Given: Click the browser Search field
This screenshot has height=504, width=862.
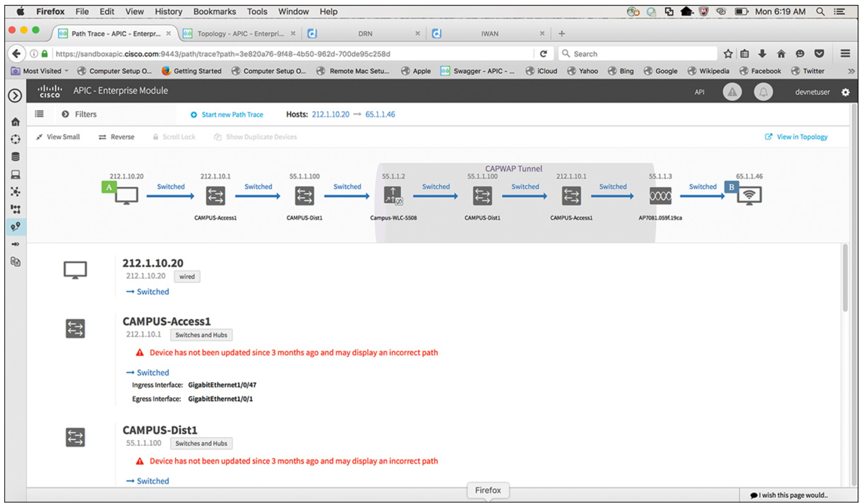Looking at the screenshot, I should [x=638, y=54].
